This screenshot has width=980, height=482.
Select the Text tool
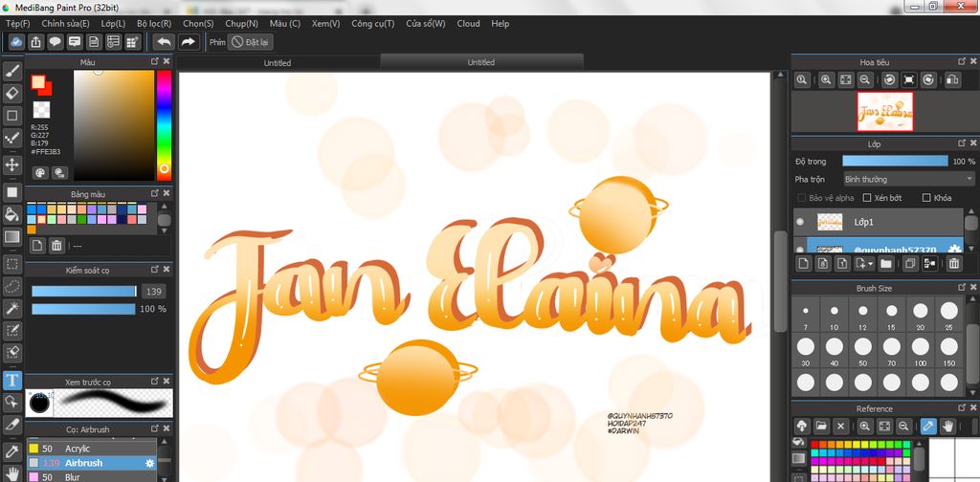coord(11,381)
